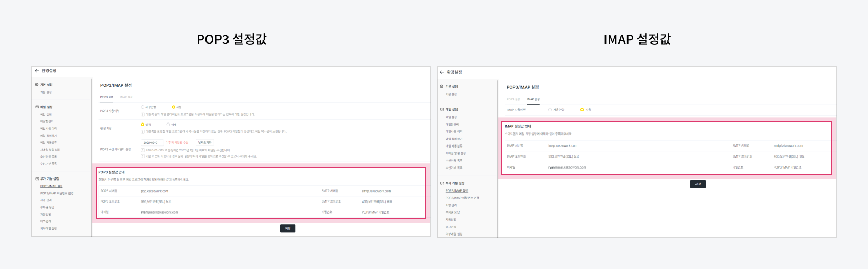Click the 2021-09-01 date input field
The height and width of the screenshot is (269, 868).
(x=152, y=142)
